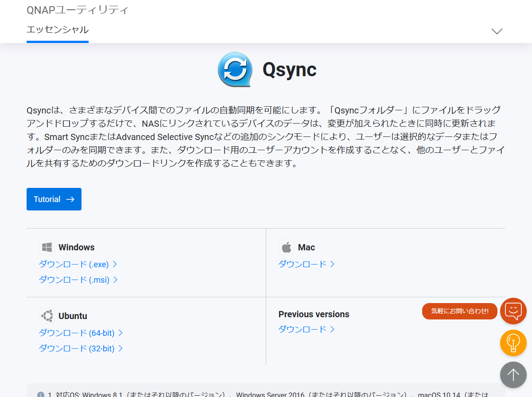
Task: Click the info icon beside the OS notes
Action: (41, 394)
